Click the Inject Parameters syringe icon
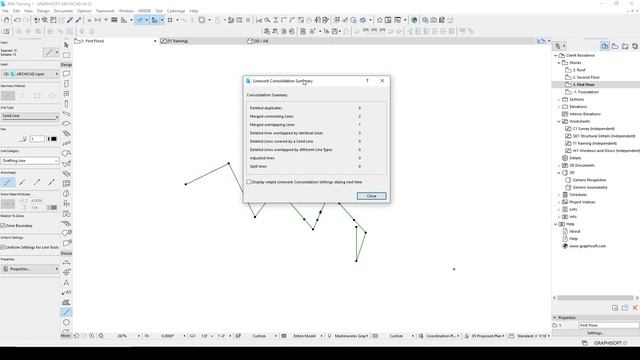This screenshot has width=640, height=360. [78, 20]
